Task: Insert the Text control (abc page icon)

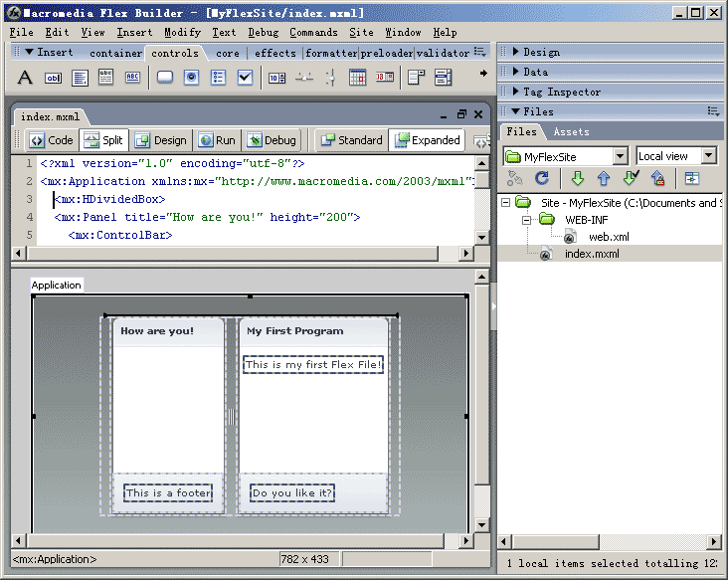Action: coord(105,77)
